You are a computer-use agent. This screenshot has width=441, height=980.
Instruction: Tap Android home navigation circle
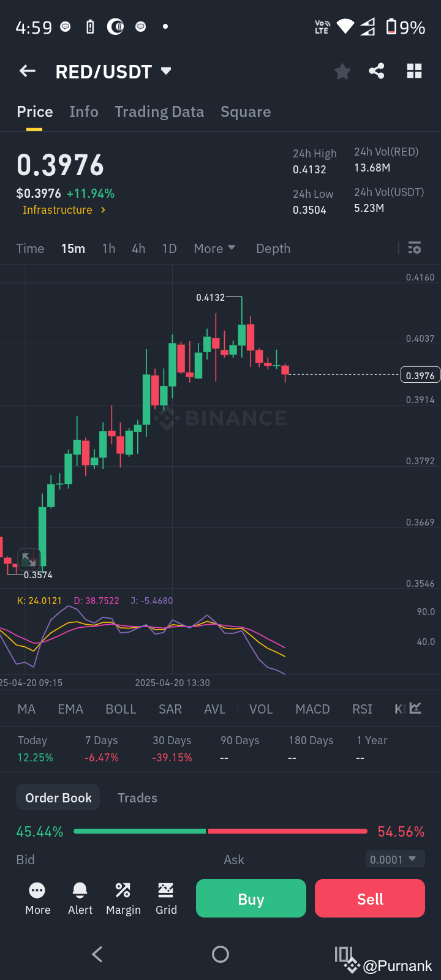pos(221,954)
